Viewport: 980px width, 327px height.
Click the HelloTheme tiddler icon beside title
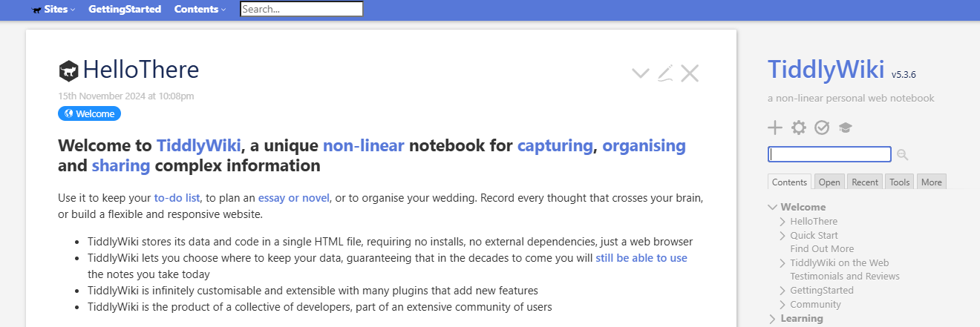pyautogui.click(x=69, y=70)
